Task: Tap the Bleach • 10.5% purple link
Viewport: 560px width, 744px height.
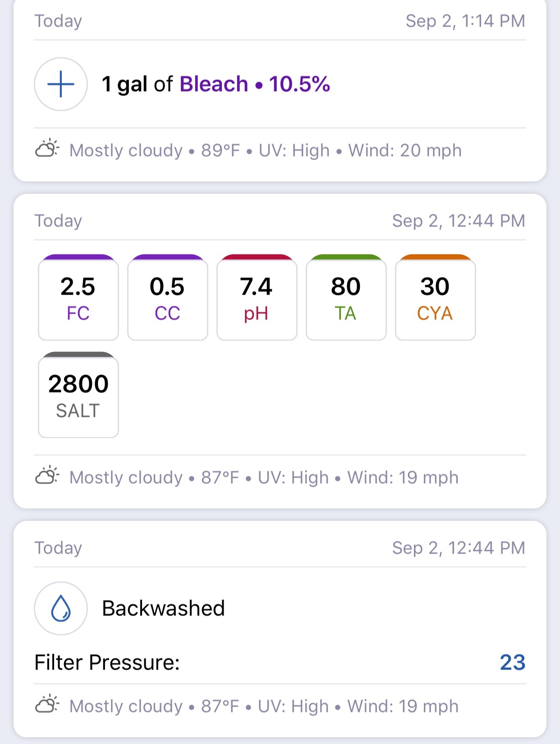Action: click(x=255, y=84)
